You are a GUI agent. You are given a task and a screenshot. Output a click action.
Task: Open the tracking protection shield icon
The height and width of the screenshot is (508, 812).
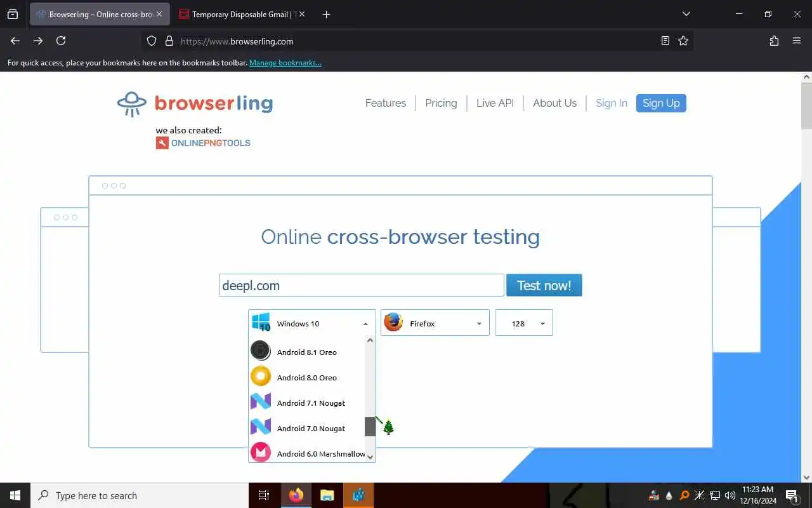152,41
